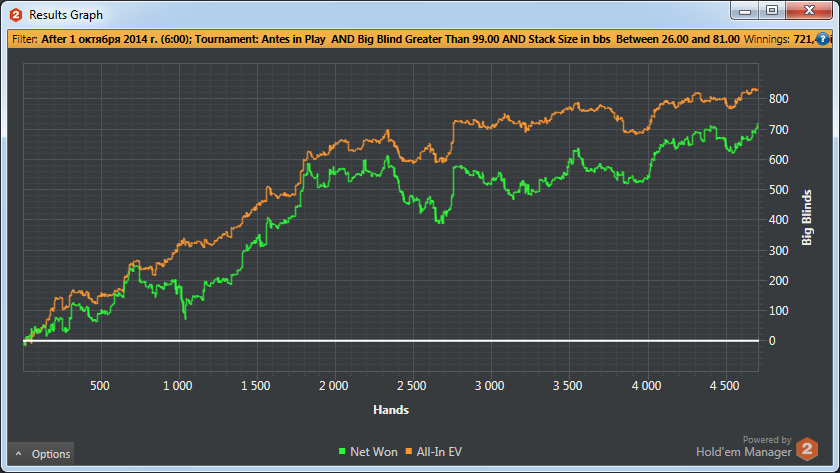Minimize the Results Graph window

point(743,11)
